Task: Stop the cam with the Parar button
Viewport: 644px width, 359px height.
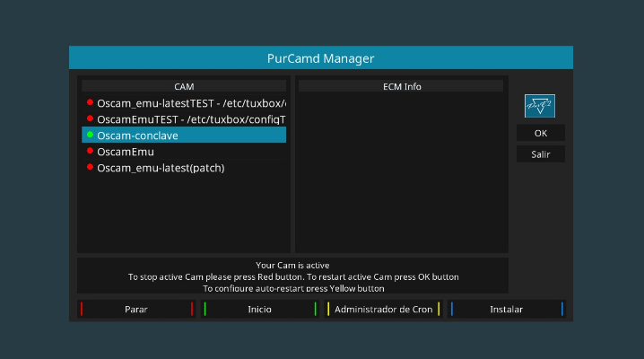Action: click(x=136, y=309)
